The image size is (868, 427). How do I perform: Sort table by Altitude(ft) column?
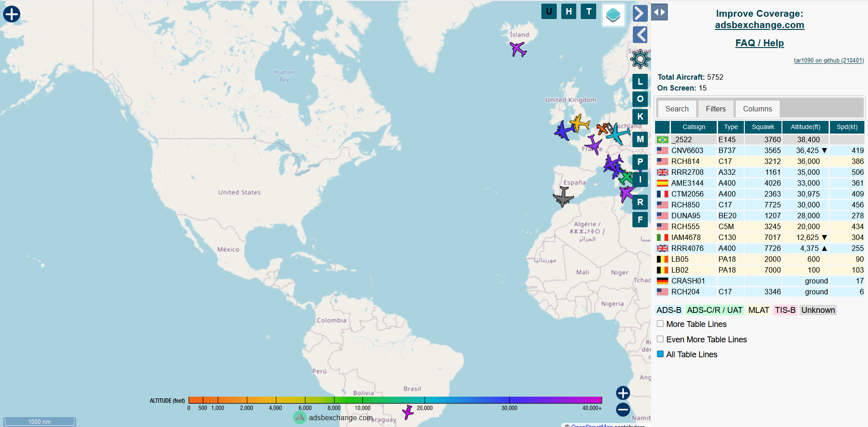pos(805,127)
